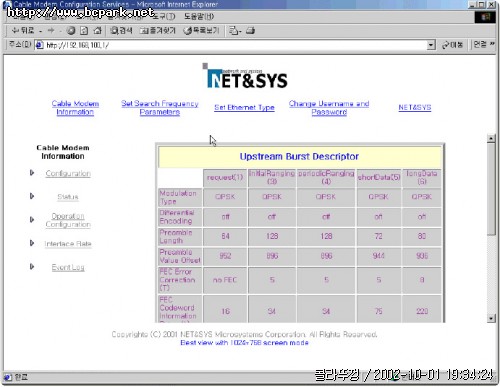Click the title bar Internet Explorer icon

click(x=7, y=4)
